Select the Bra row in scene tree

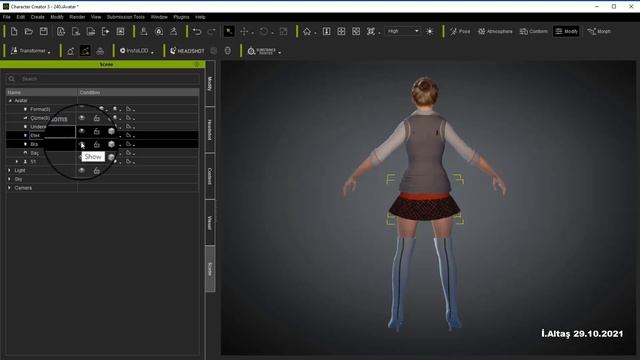[x=102, y=144]
